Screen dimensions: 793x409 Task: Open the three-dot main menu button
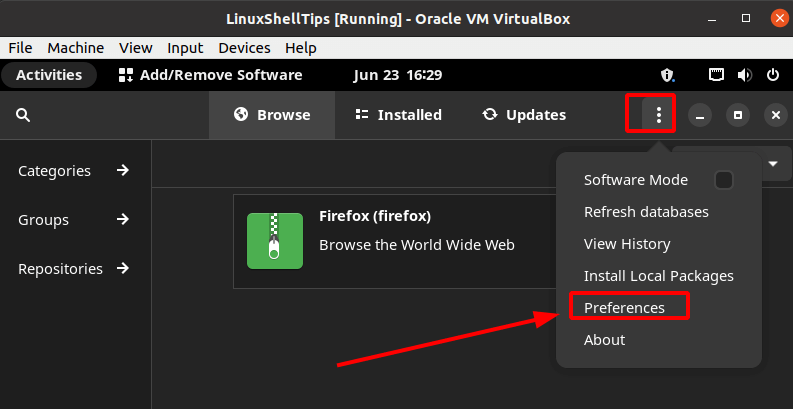click(x=658, y=115)
